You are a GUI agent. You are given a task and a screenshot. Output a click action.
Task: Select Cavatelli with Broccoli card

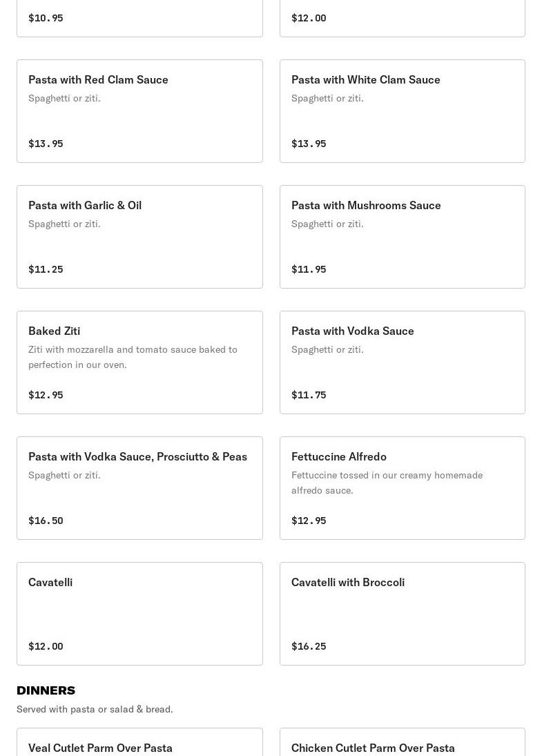[402, 614]
